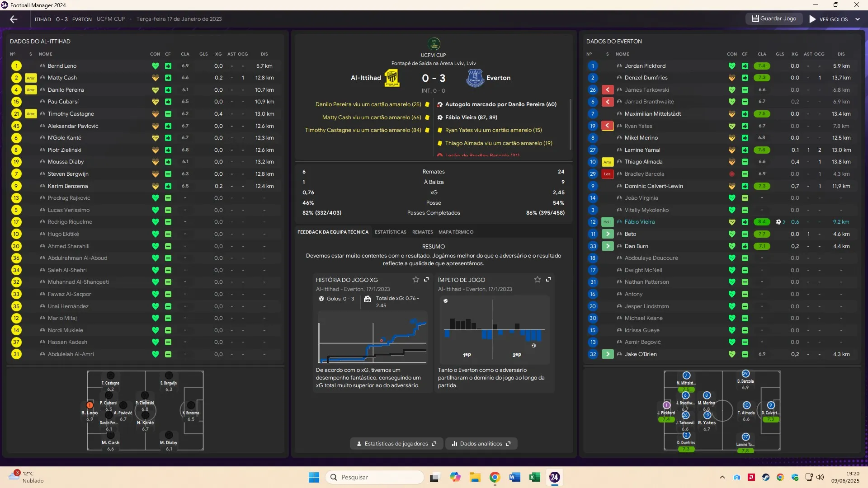Play highlights with VER GOLOS
This screenshot has height=488, width=868.
pos(828,19)
